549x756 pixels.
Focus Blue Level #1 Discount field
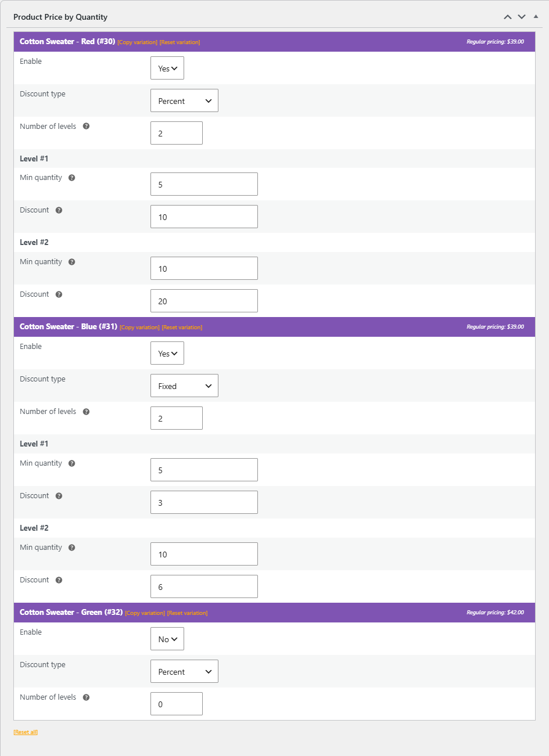(x=204, y=502)
